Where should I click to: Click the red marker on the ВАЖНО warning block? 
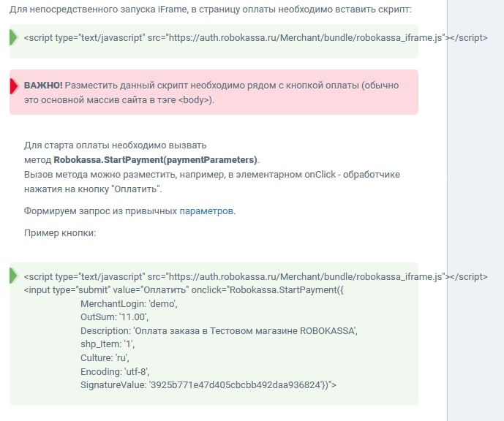tap(14, 86)
